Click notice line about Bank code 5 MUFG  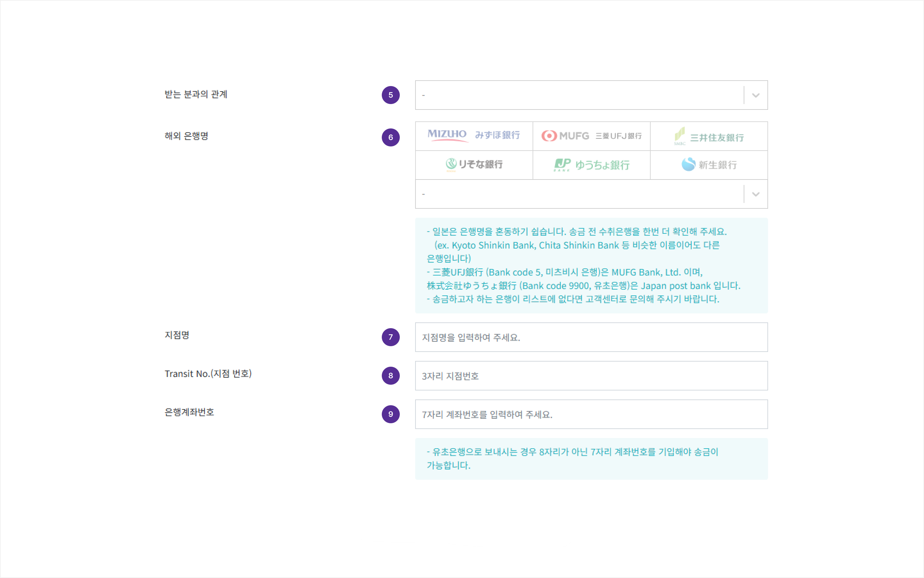pos(565,272)
